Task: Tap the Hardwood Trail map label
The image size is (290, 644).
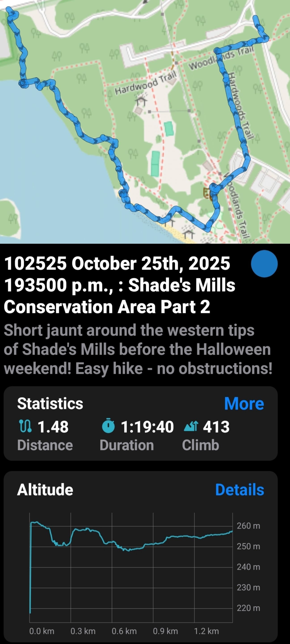Action: tap(145, 83)
